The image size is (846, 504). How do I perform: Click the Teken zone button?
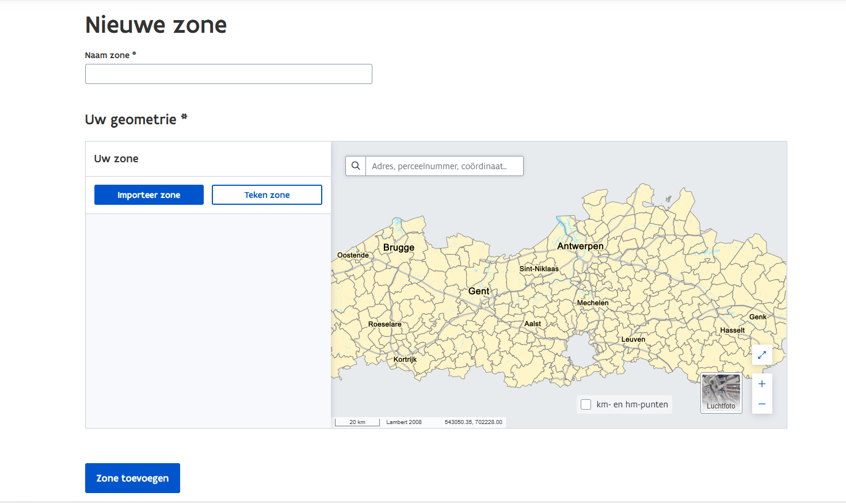pyautogui.click(x=267, y=194)
